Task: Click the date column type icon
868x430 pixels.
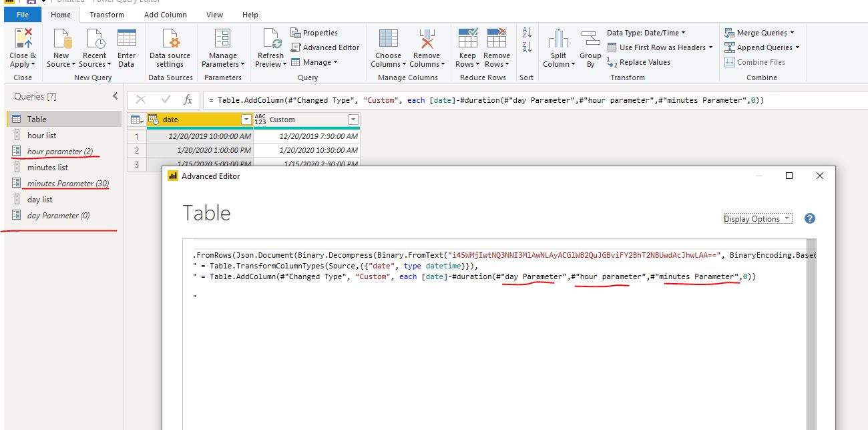Action: tap(154, 120)
